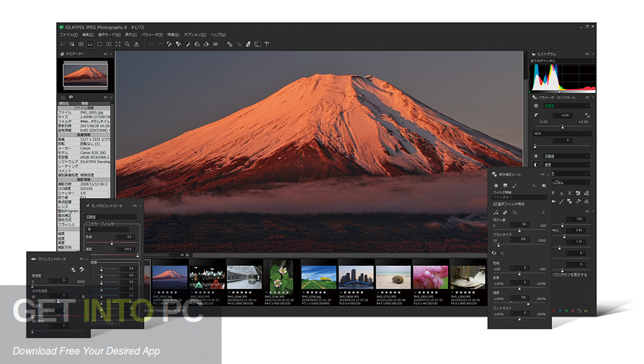
Task: Open the 編集(E) menu
Action: coord(88,35)
